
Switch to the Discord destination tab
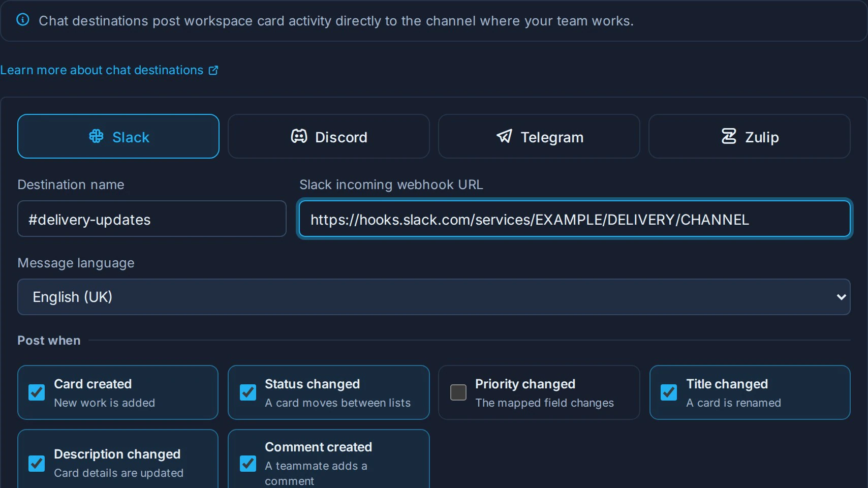tap(329, 136)
